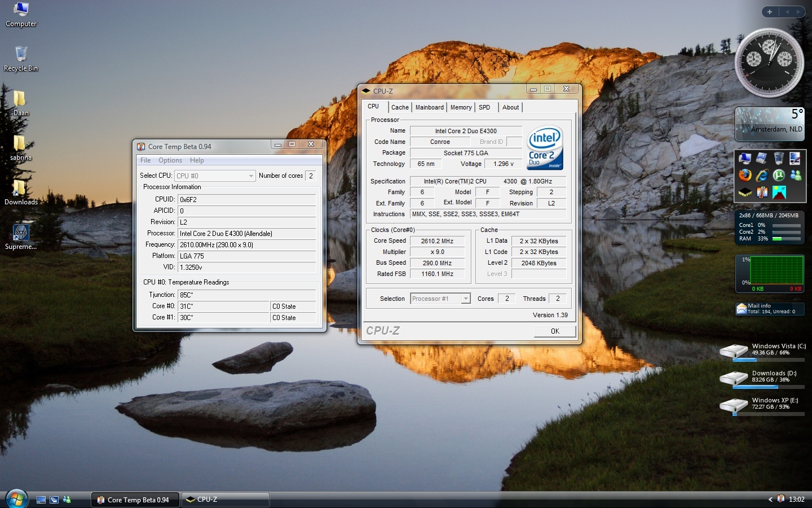Launch the Supreme... desktop shortcut
Viewport: 812px width, 508px height.
pos(21,237)
